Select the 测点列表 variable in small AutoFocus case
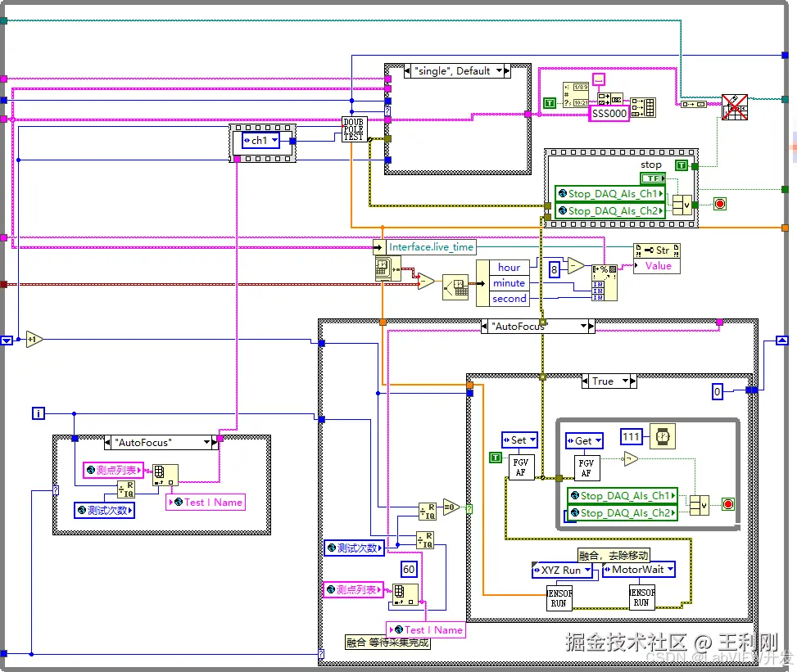Screen dimensions: 797x672 point(113,470)
